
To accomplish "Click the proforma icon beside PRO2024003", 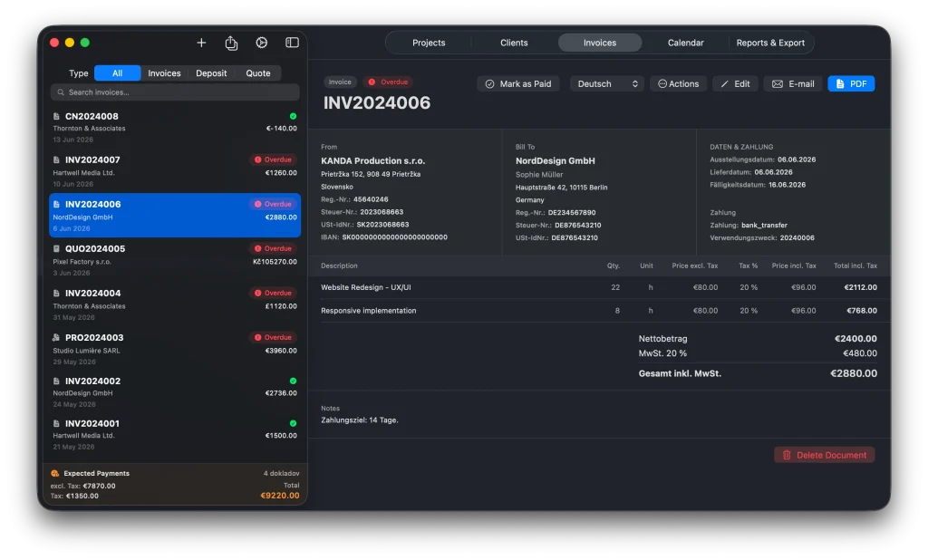I will tap(56, 337).
